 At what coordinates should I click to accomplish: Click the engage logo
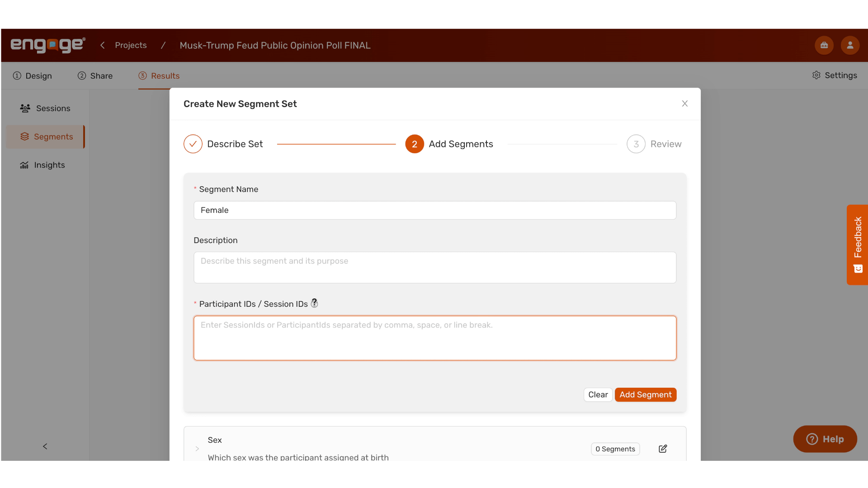click(48, 45)
